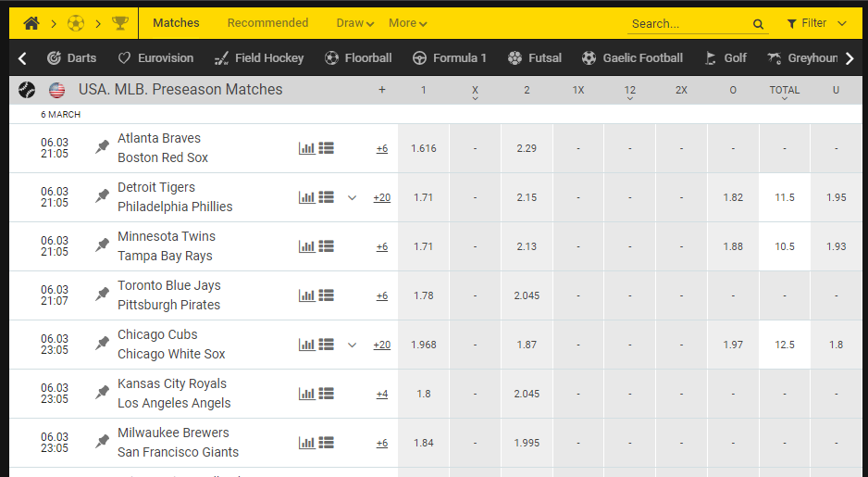Pin the Atlanta Braves match

click(102, 147)
